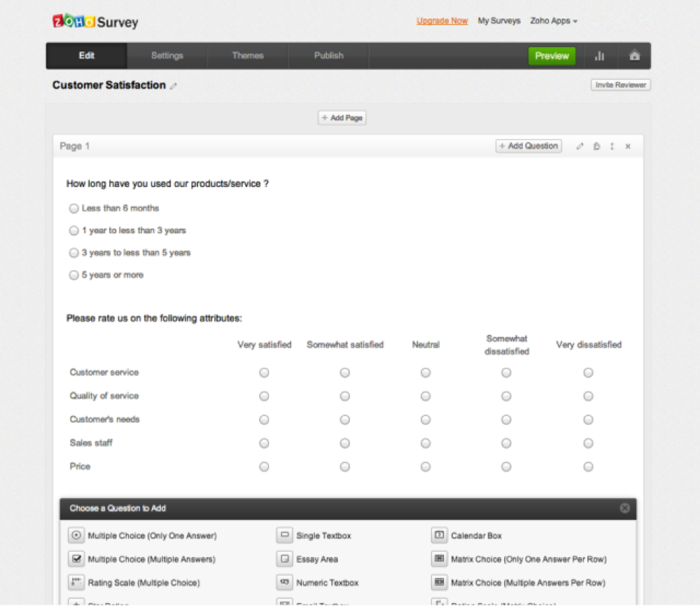Edit Page 1 using the pencil icon
Screen dimensions: 700x606
pos(580,146)
